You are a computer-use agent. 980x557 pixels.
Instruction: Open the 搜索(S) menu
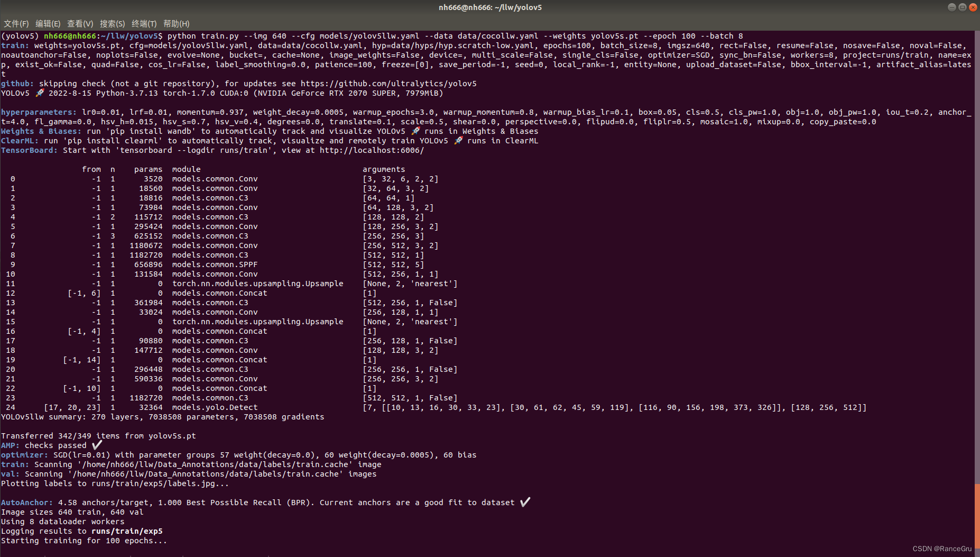tap(113, 24)
